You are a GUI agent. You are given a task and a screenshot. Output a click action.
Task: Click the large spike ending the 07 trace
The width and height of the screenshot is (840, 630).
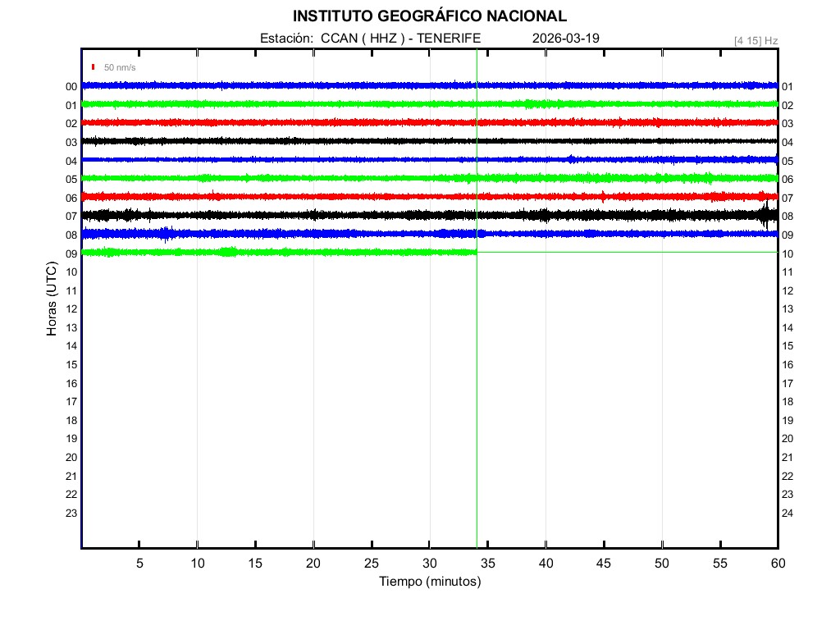766,215
